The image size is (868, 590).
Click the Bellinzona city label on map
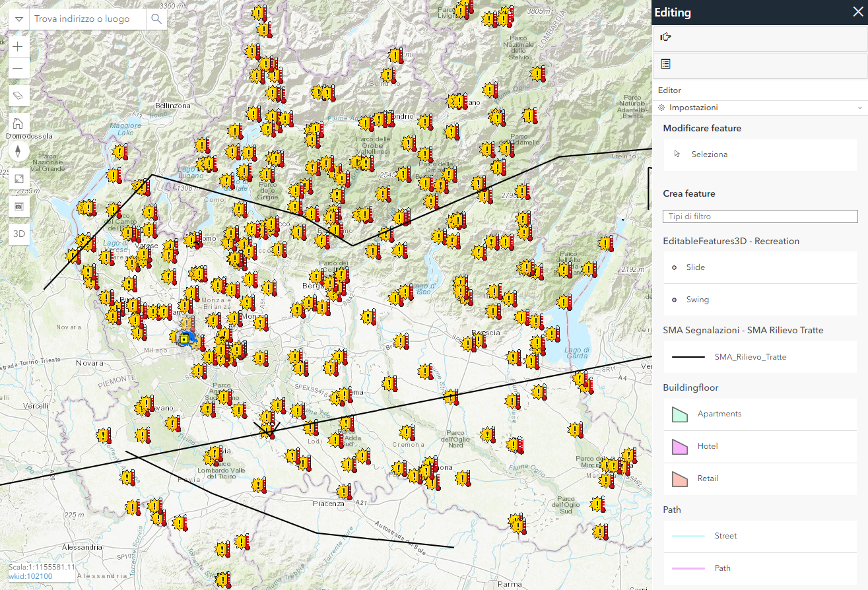(x=172, y=105)
